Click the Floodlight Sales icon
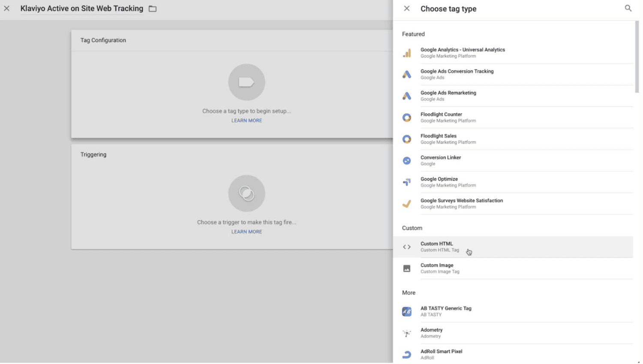643x364 pixels. [x=407, y=139]
